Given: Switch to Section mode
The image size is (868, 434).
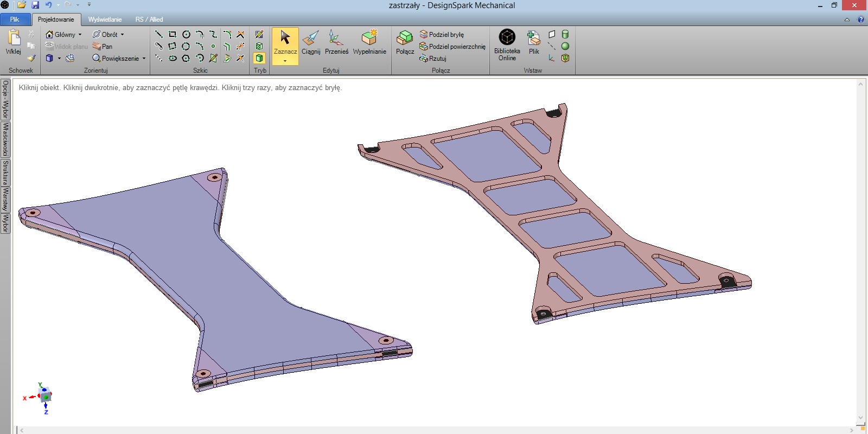Looking at the screenshot, I should coord(259,46).
